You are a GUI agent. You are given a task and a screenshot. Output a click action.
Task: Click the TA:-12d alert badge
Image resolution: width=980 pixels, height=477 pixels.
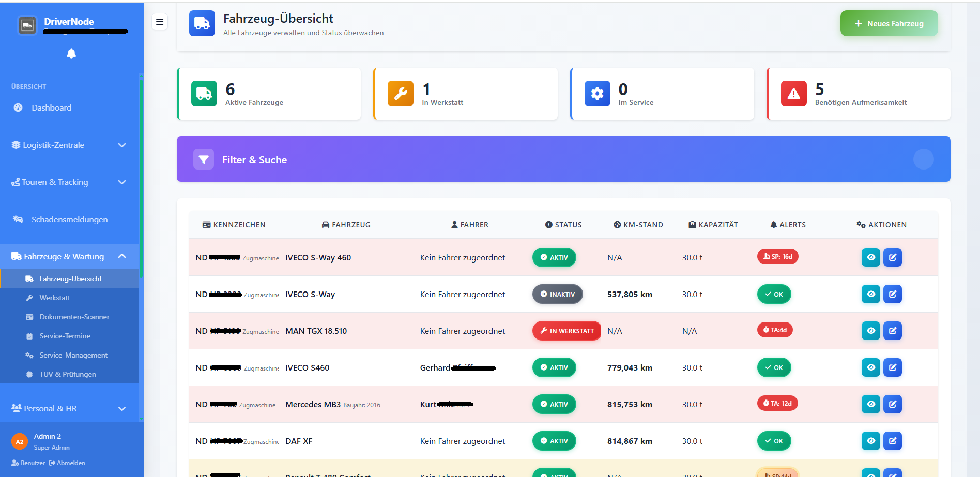click(777, 403)
